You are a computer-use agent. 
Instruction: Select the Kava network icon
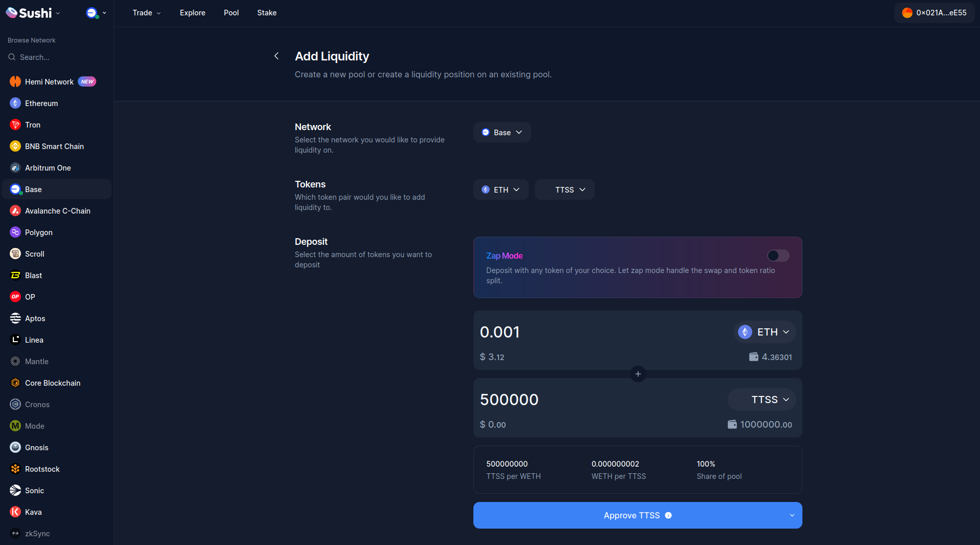click(x=15, y=512)
